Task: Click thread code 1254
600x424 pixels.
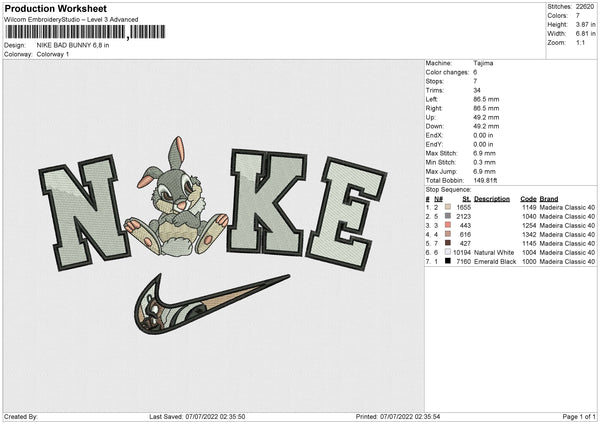Action: (529, 225)
